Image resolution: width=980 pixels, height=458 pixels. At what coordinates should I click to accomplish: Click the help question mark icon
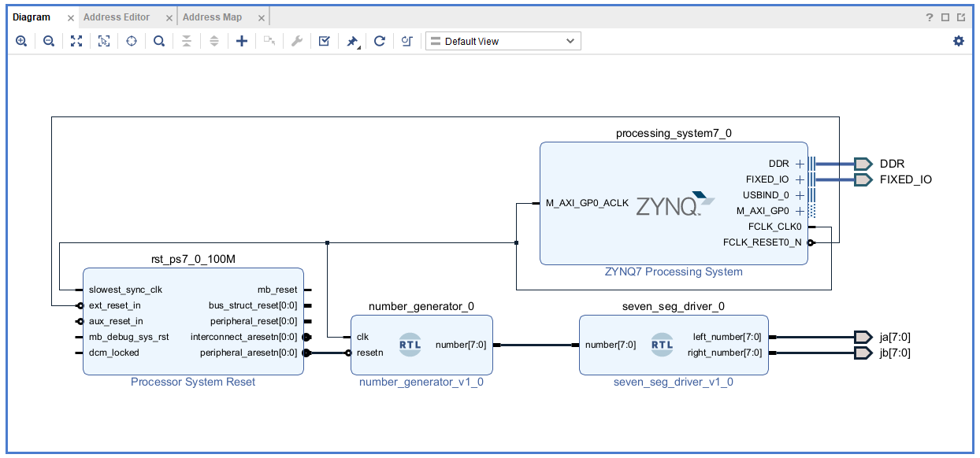[930, 17]
